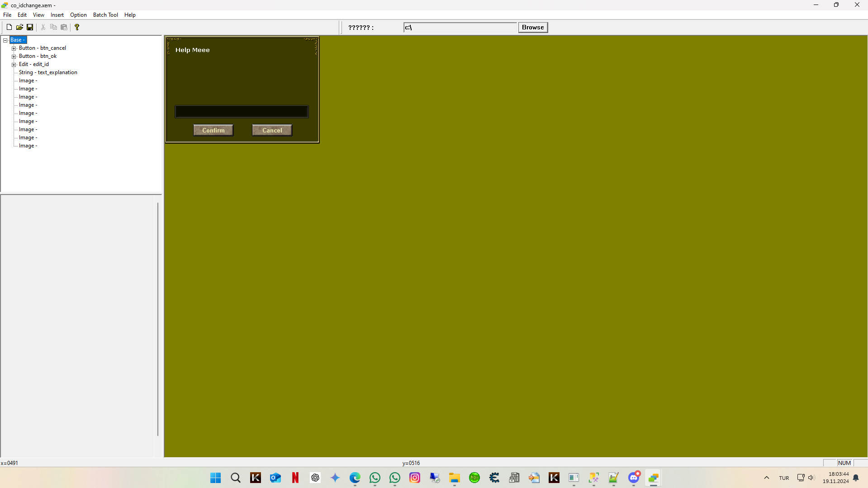Open the Insert menu
This screenshot has width=868, height=488.
coord(57,14)
